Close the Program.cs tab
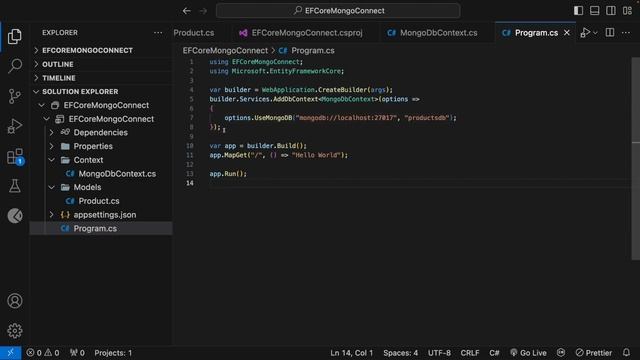The image size is (640, 360). click(567, 33)
